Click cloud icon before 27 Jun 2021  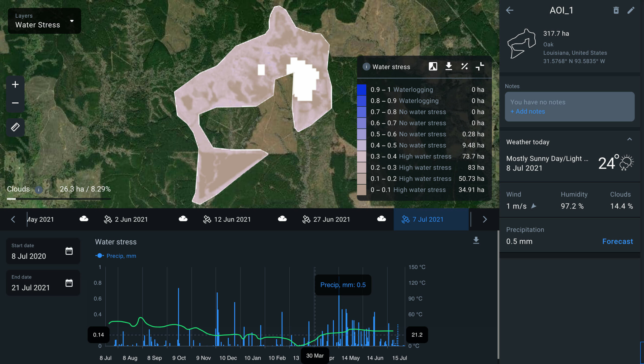point(282,219)
